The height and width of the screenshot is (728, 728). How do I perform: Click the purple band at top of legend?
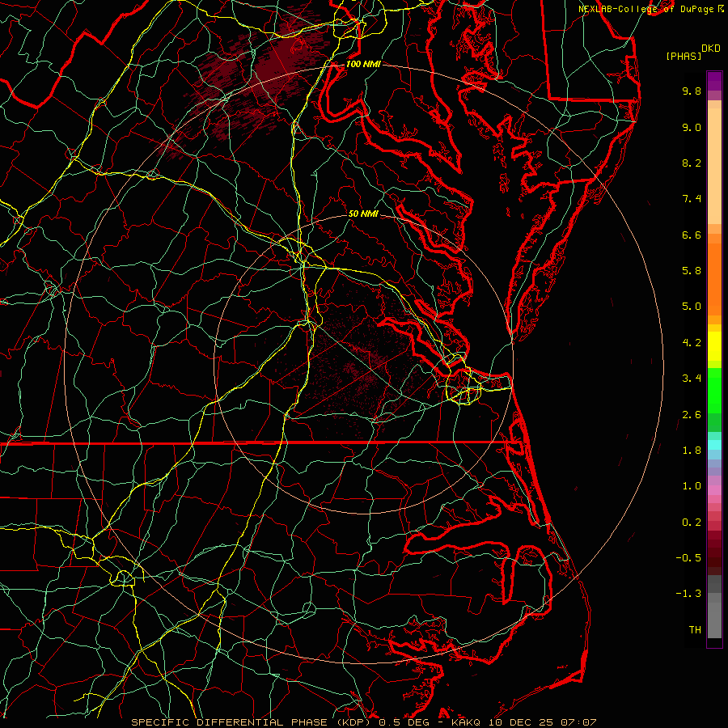(x=714, y=81)
